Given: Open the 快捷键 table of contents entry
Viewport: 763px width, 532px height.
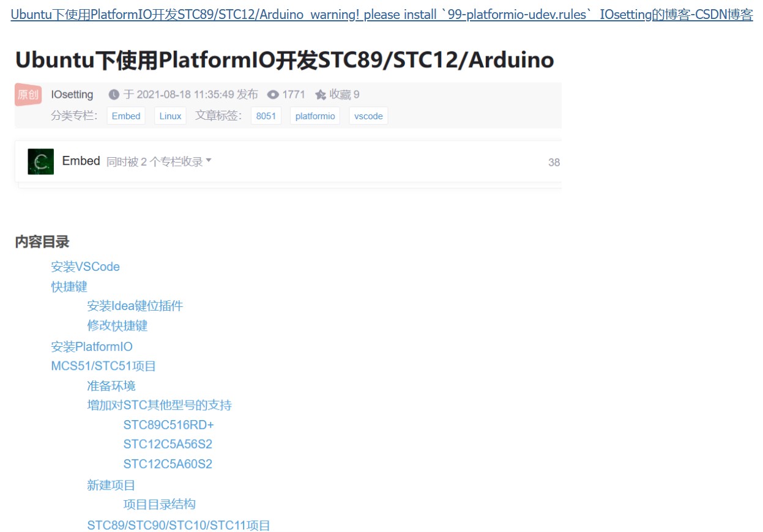Looking at the screenshot, I should click(x=69, y=287).
